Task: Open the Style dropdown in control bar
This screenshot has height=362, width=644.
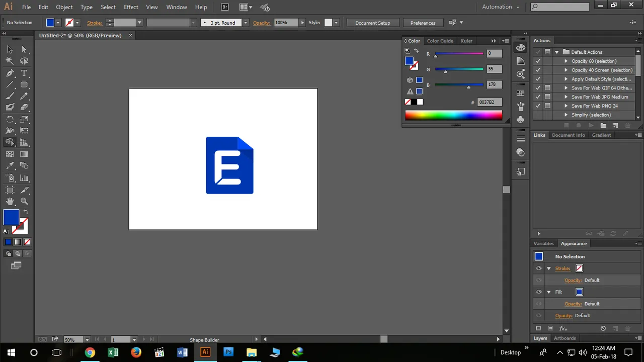Action: click(x=336, y=23)
